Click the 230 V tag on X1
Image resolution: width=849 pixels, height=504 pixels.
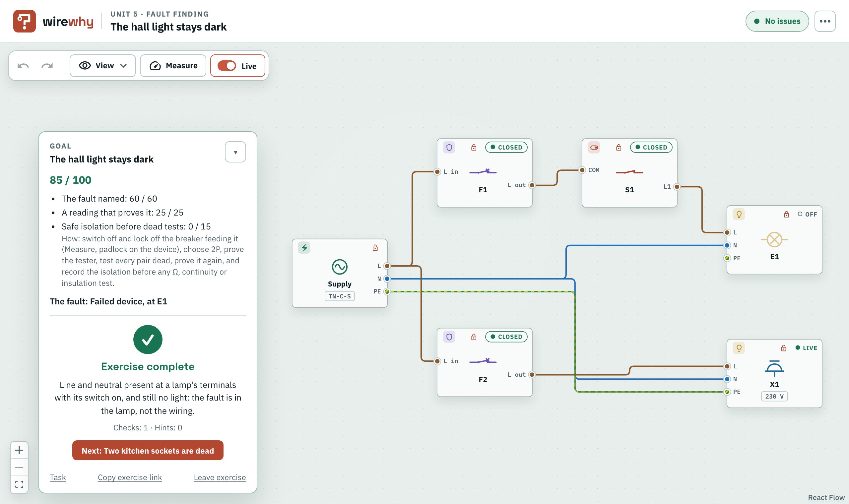[x=774, y=396]
